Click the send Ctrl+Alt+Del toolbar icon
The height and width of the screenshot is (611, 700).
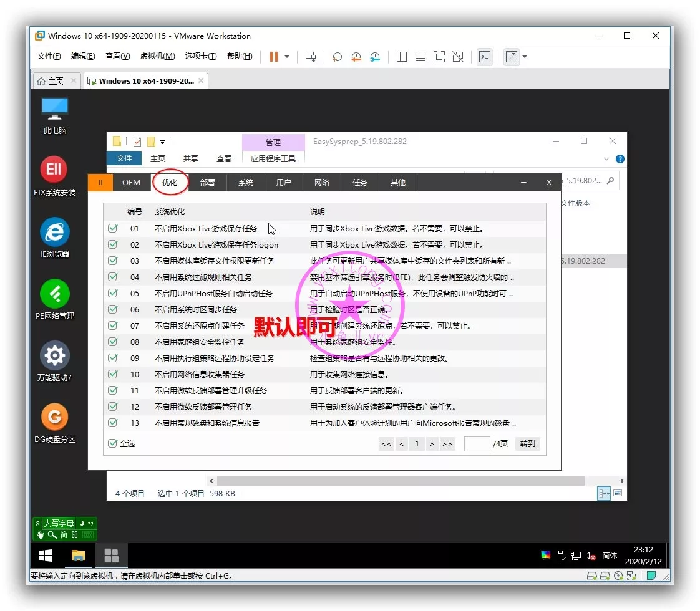coord(311,57)
